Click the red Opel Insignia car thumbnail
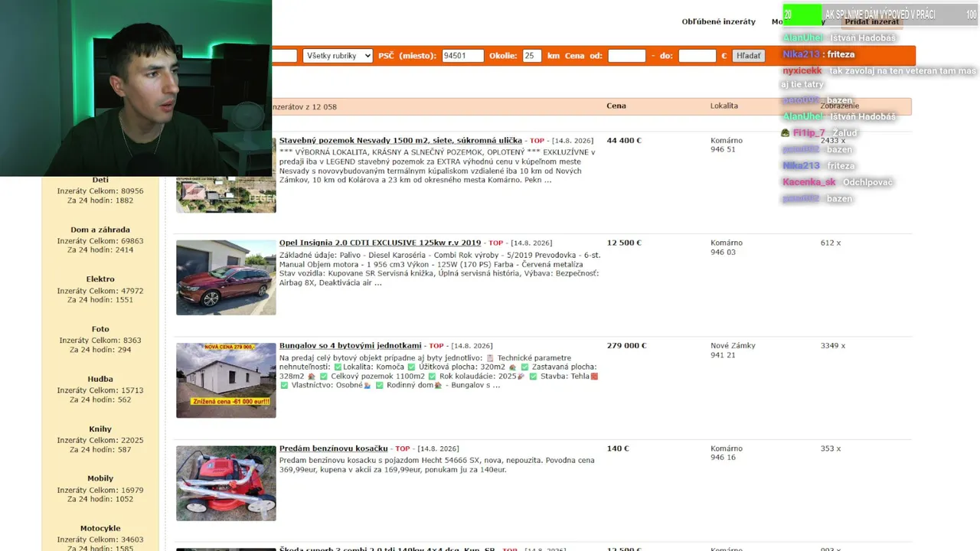 (x=226, y=278)
